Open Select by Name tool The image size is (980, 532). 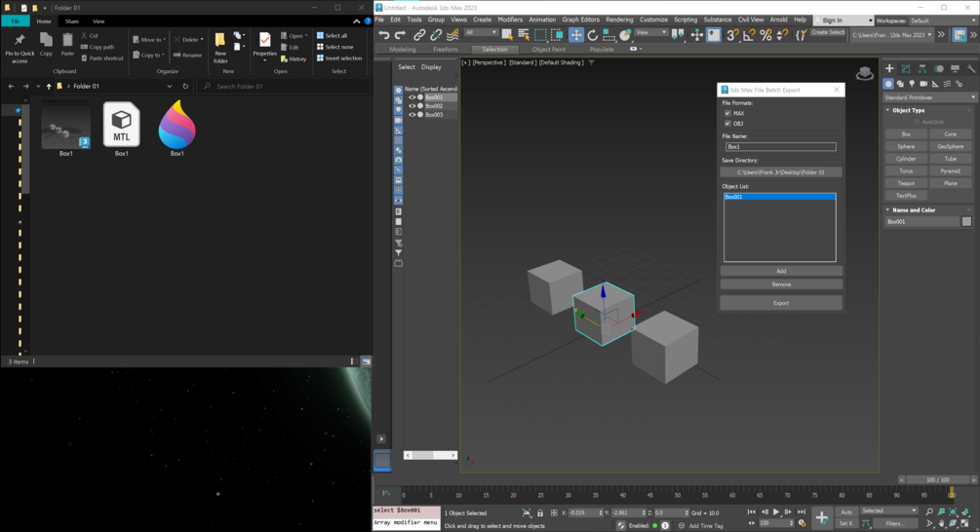tap(524, 35)
